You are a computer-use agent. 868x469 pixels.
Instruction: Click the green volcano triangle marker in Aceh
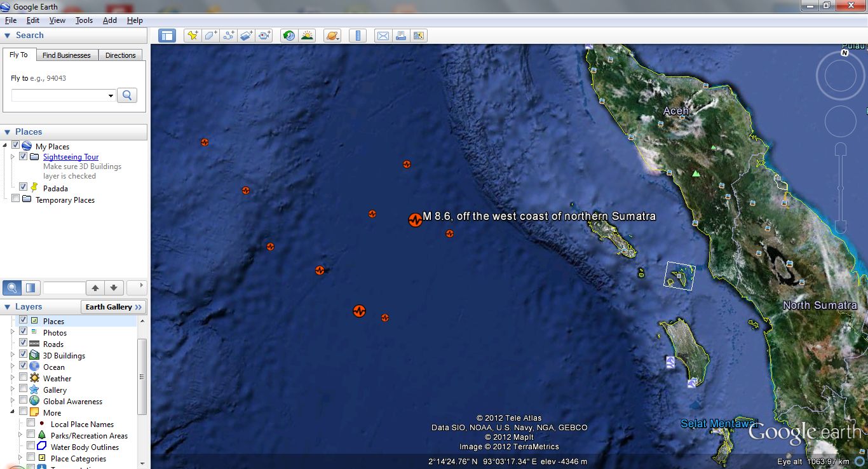point(696,173)
